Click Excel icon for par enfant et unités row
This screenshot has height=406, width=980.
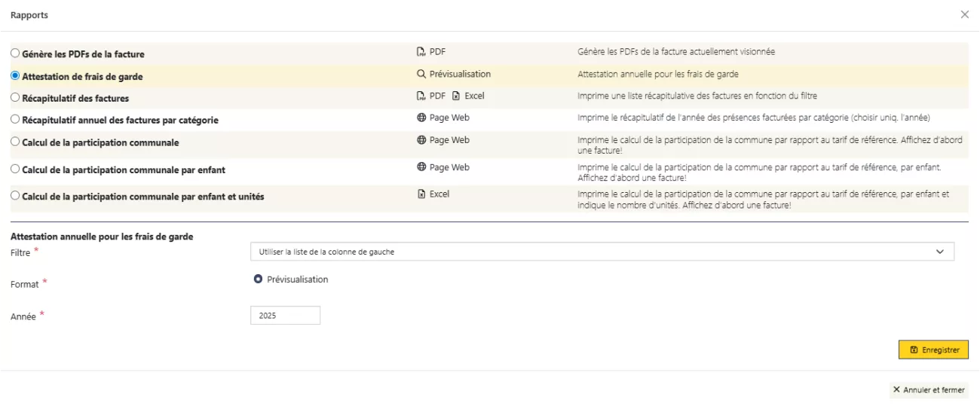(x=421, y=194)
